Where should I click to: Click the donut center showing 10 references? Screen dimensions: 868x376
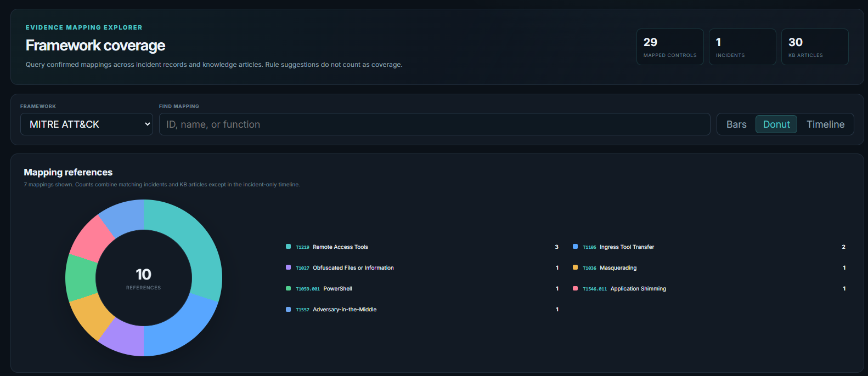click(x=144, y=278)
